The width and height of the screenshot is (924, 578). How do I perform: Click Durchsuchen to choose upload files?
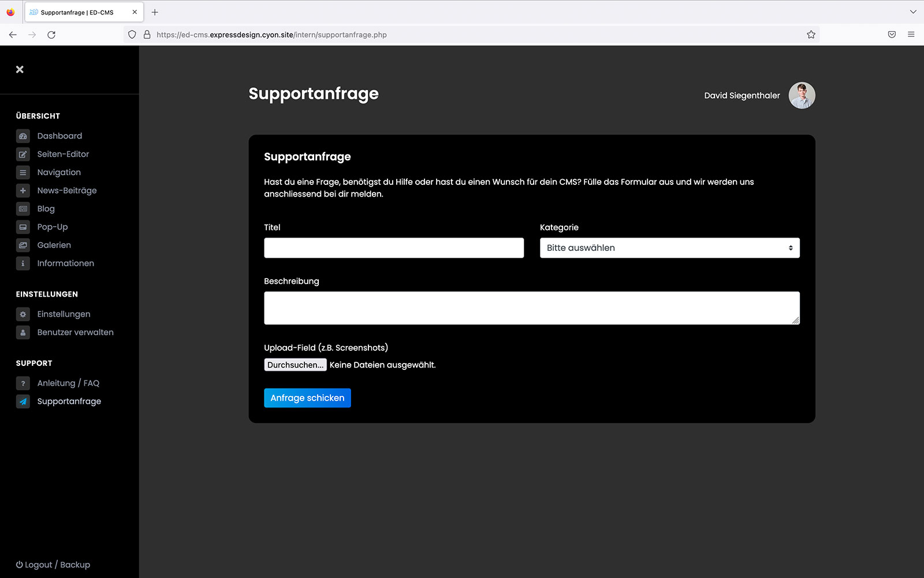295,365
